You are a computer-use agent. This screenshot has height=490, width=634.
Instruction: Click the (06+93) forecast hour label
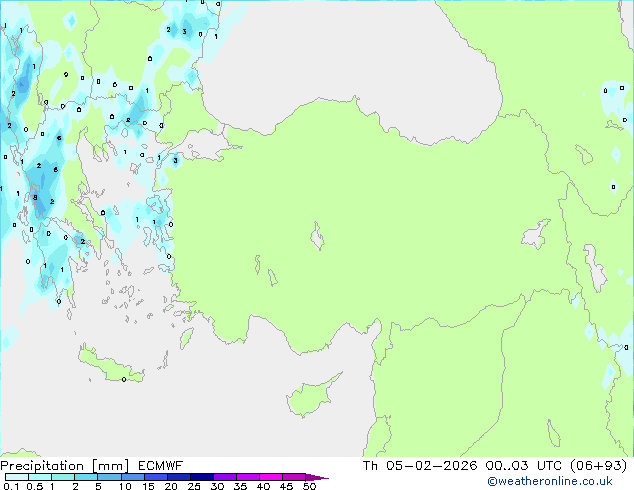pos(600,465)
